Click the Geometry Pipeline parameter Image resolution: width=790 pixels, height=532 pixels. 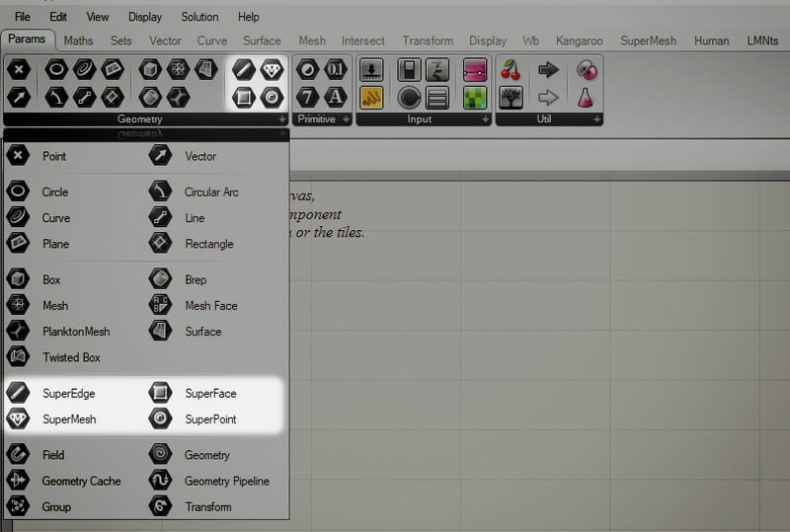point(226,482)
